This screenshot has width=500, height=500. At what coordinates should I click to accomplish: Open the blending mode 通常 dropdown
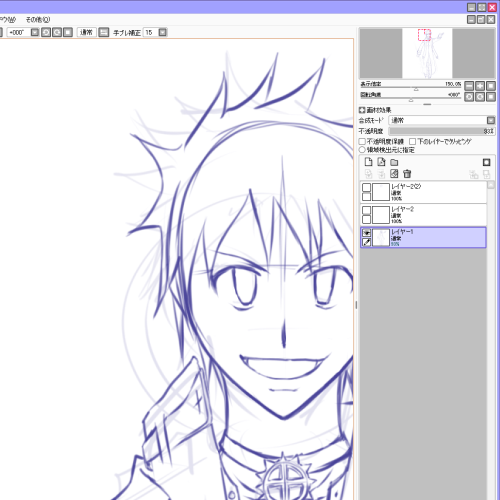(x=442, y=120)
